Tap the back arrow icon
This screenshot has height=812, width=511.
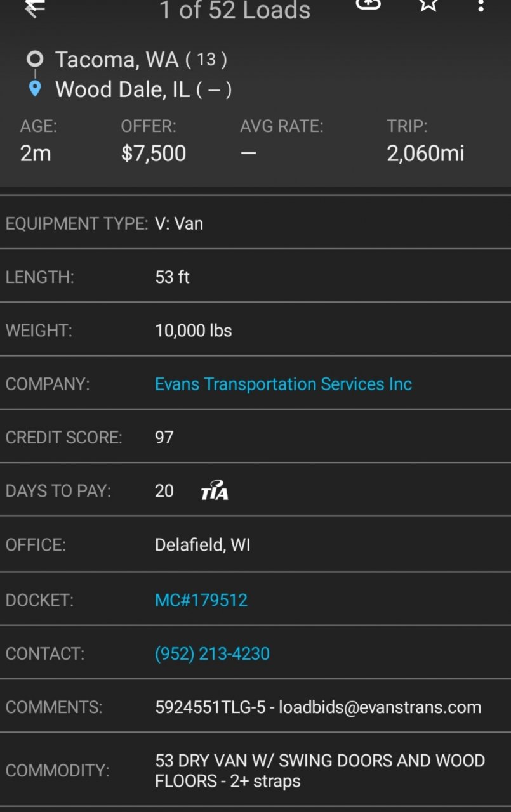pyautogui.click(x=34, y=8)
